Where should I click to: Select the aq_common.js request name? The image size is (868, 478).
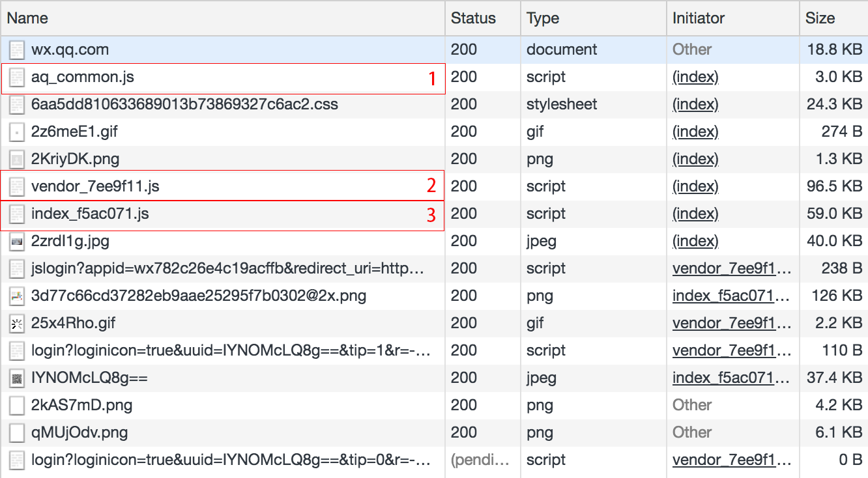pyautogui.click(x=83, y=77)
